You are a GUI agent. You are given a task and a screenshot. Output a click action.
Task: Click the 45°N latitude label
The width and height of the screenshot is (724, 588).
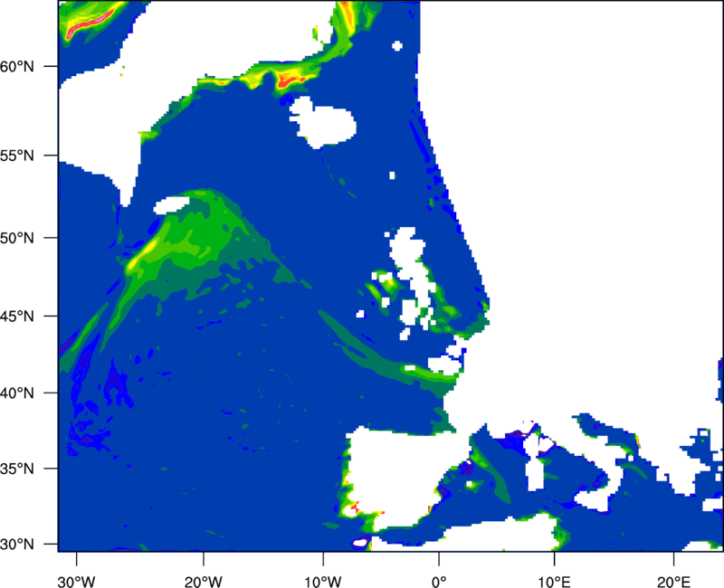click(x=17, y=316)
